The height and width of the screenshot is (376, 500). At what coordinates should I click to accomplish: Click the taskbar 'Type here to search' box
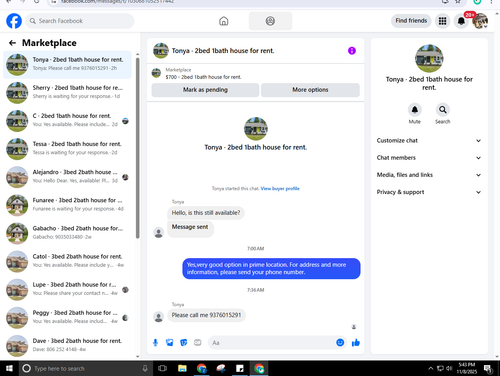pyautogui.click(x=86, y=368)
